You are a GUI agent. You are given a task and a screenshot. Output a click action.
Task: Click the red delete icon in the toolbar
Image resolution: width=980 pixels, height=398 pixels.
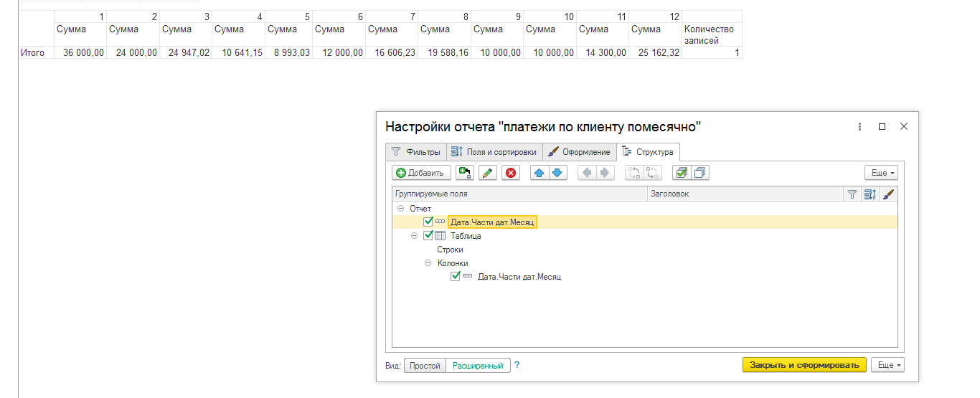511,172
